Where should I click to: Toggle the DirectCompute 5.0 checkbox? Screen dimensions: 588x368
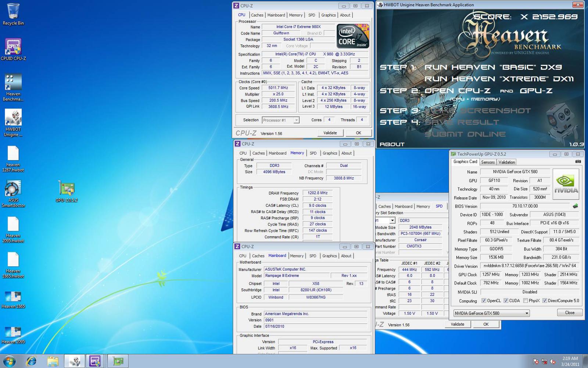click(545, 301)
